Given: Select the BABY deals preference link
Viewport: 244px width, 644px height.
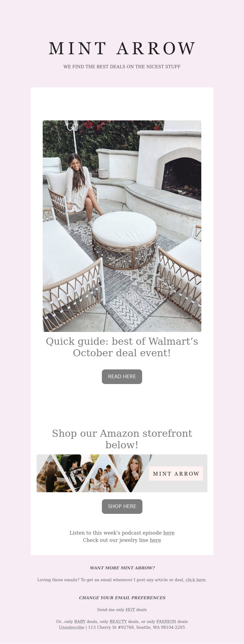Looking at the screenshot, I should pos(80,621).
